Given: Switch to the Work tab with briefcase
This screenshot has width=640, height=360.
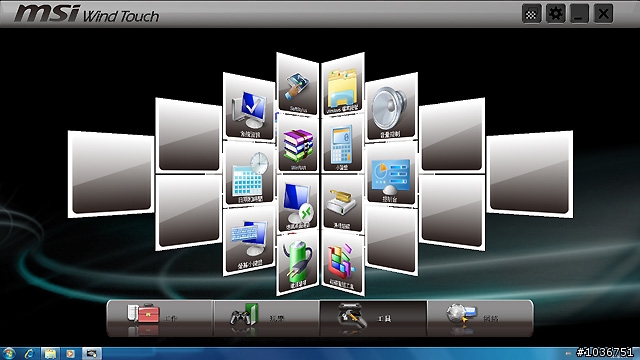Looking at the screenshot, I should coord(160,318).
